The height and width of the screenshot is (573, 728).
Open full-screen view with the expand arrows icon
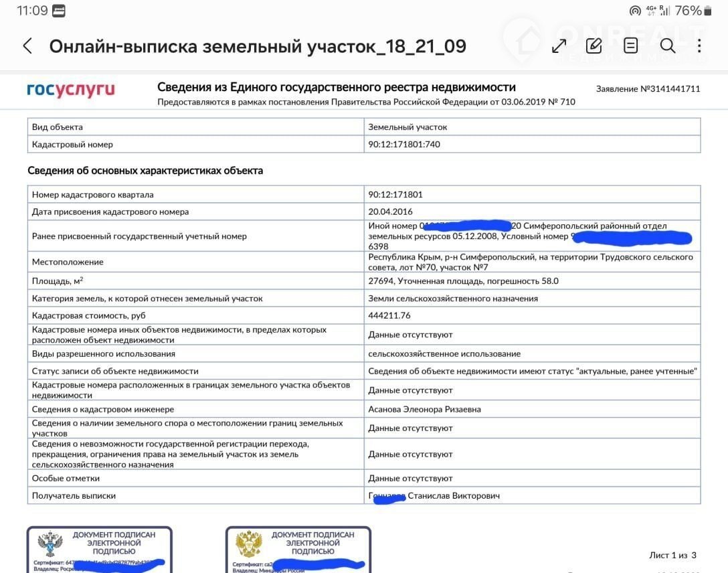(558, 46)
